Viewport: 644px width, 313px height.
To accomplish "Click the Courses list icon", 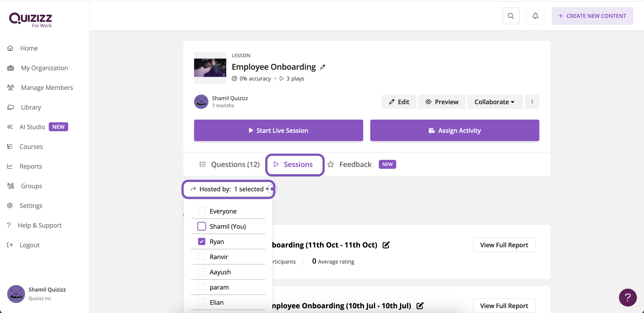I will (10, 146).
